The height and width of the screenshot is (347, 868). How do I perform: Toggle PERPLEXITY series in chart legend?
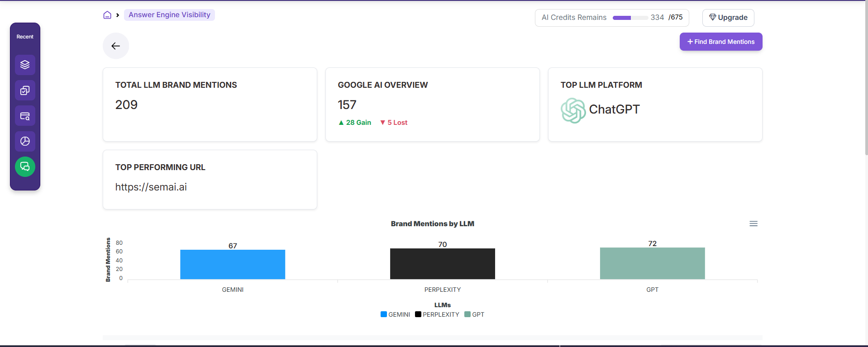437,314
